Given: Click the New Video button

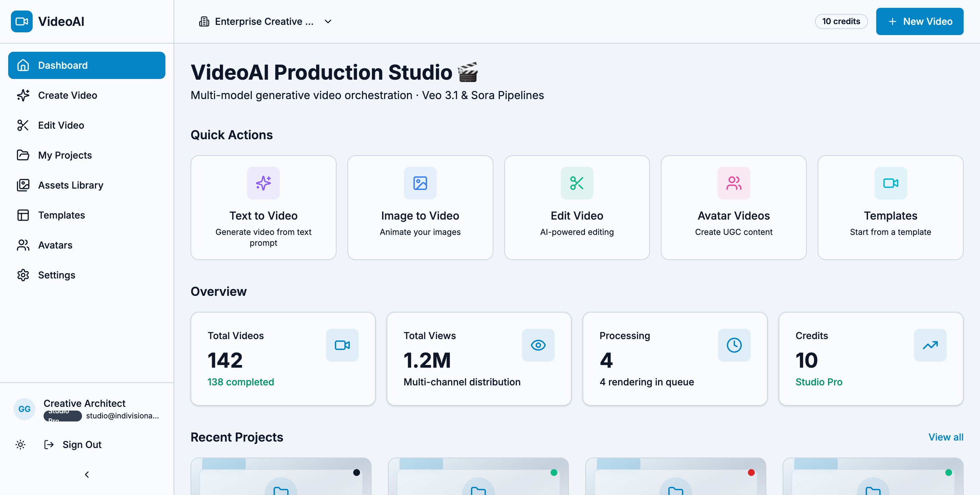Looking at the screenshot, I should click(919, 22).
